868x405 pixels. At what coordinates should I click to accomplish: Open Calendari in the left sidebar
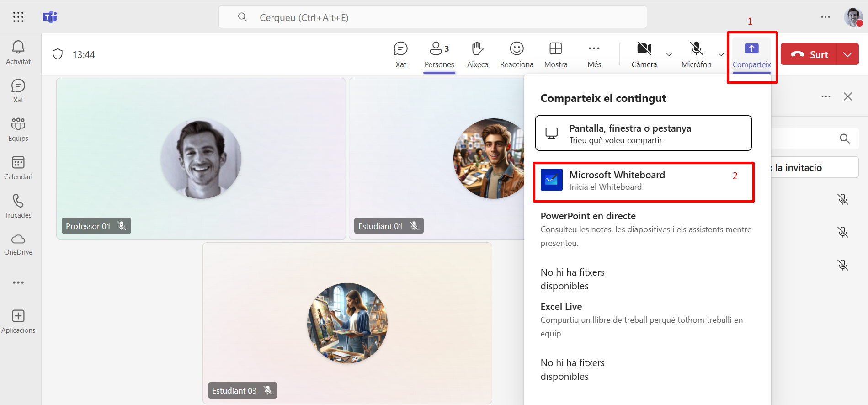[x=18, y=168]
